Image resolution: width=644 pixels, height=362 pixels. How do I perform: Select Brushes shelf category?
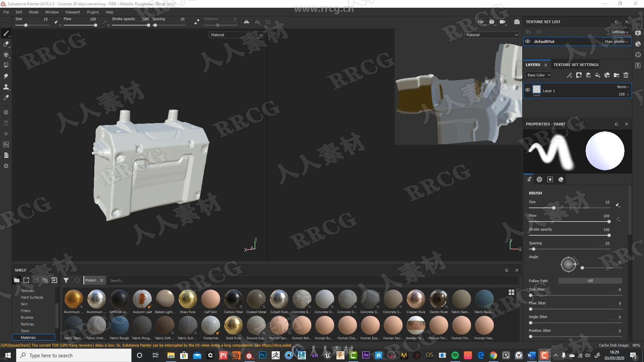[x=27, y=317]
